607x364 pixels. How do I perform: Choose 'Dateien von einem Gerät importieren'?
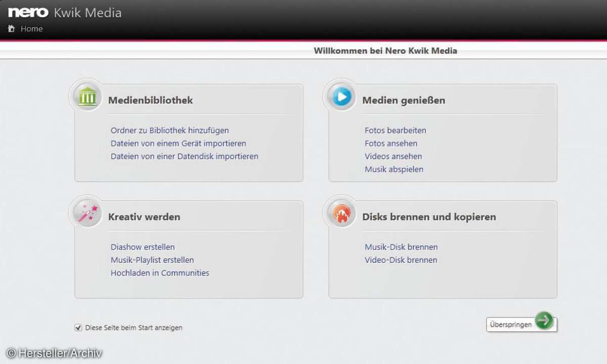[178, 144]
